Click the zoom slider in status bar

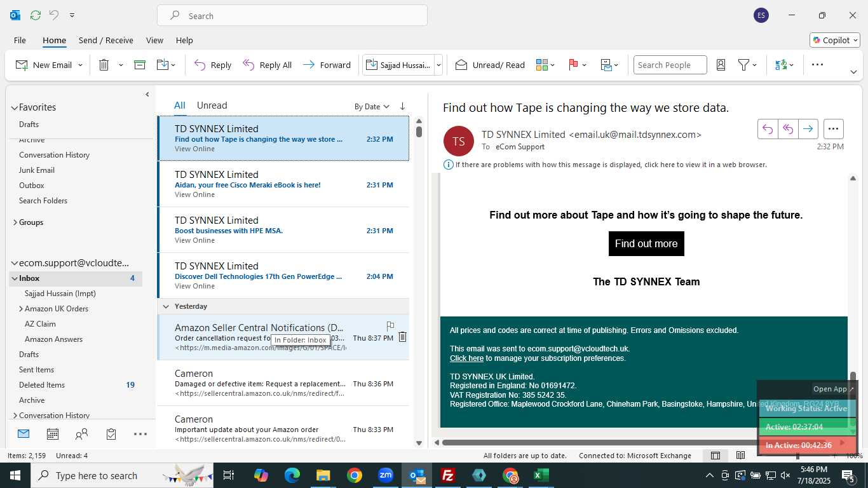pyautogui.click(x=797, y=456)
